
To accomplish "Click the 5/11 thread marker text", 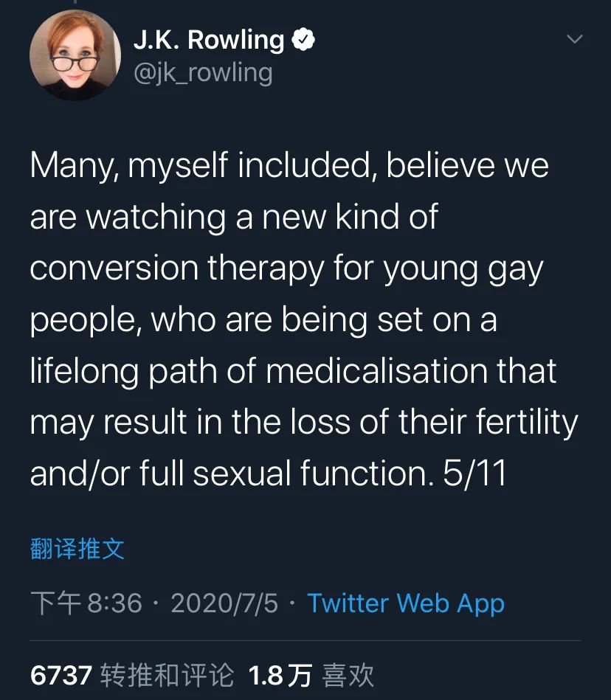I will tap(474, 474).
